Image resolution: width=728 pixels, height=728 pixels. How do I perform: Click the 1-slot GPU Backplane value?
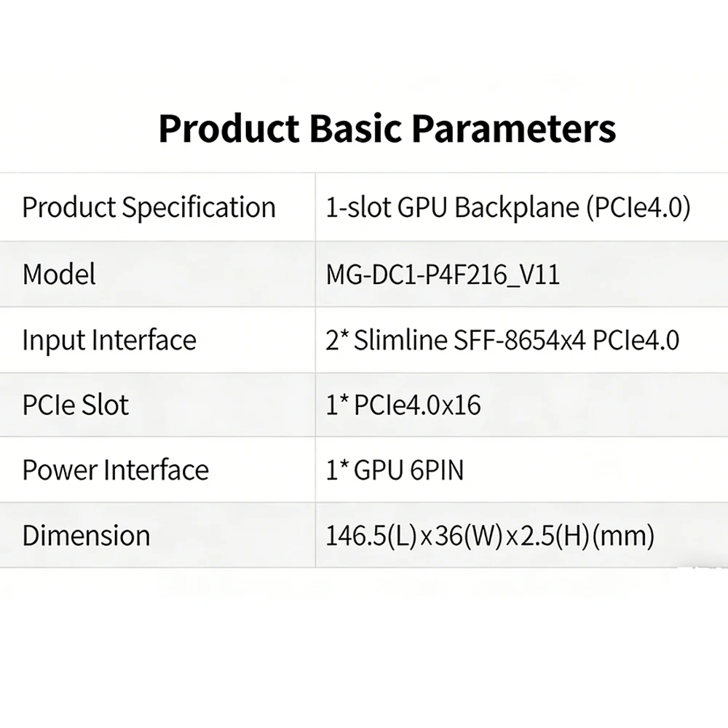(507, 207)
